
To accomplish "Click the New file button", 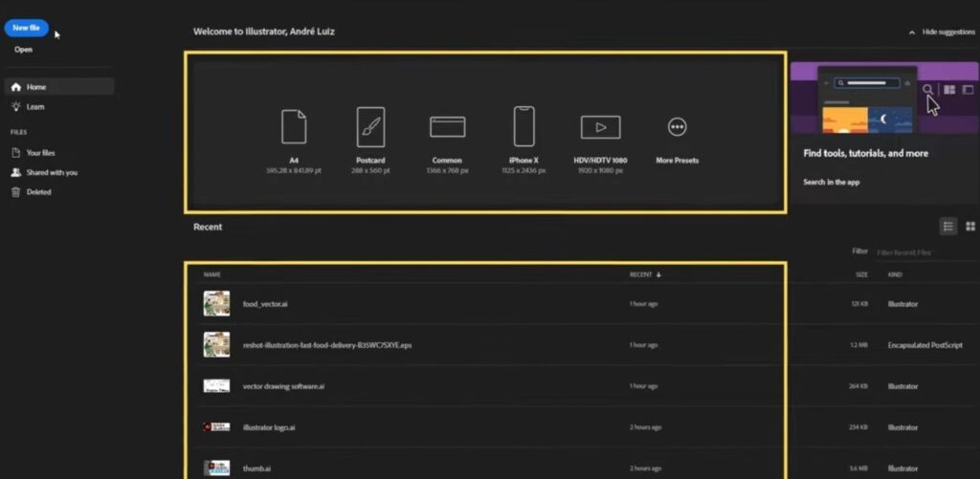I will [26, 28].
